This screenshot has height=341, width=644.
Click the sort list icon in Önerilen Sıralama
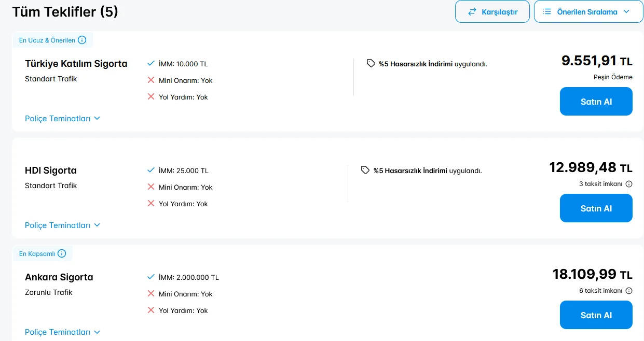(547, 11)
